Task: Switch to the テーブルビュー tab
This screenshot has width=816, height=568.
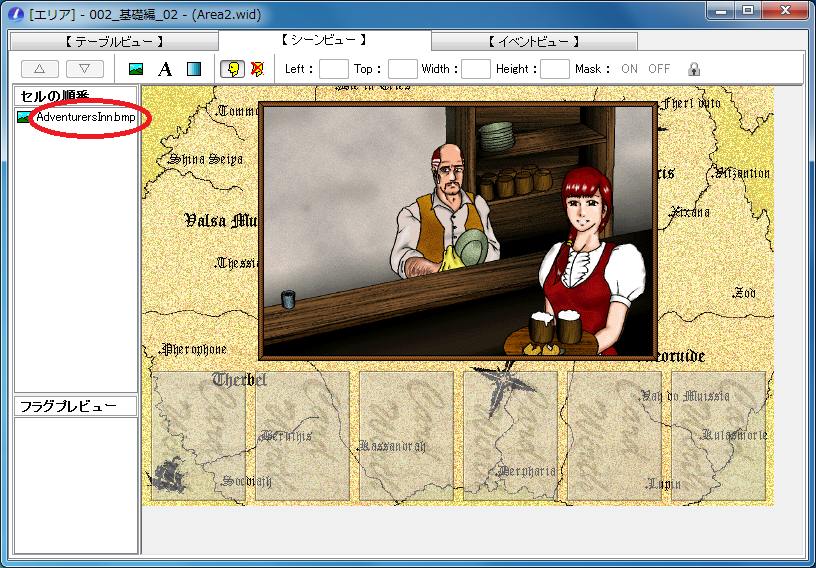Action: tap(114, 42)
